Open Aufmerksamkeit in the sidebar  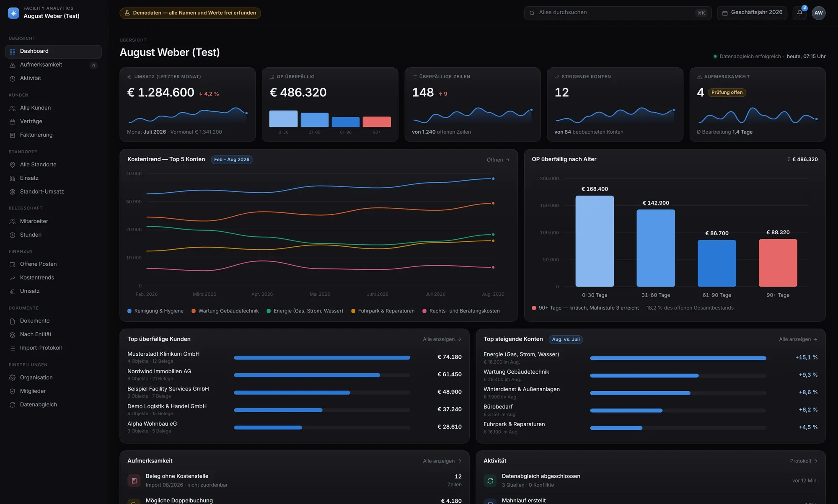[x=53, y=65]
